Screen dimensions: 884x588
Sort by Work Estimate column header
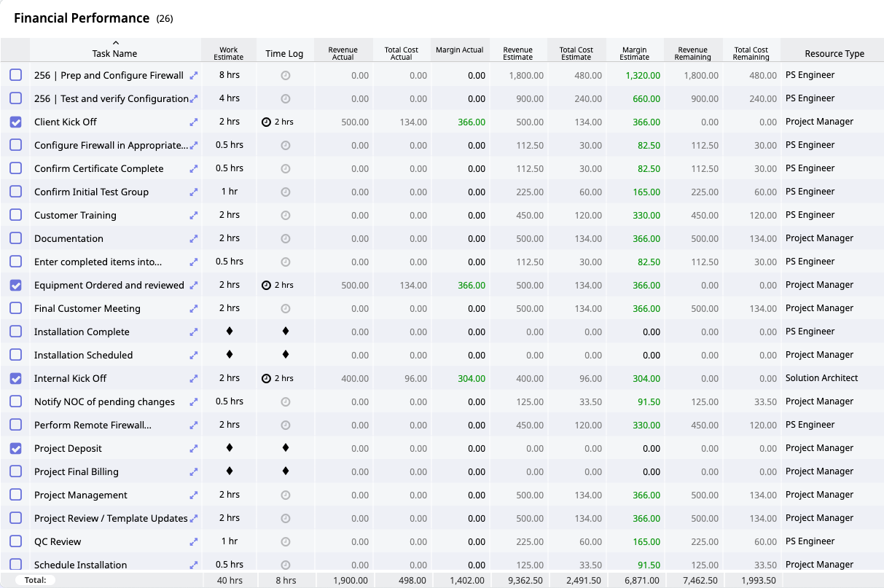[229, 50]
